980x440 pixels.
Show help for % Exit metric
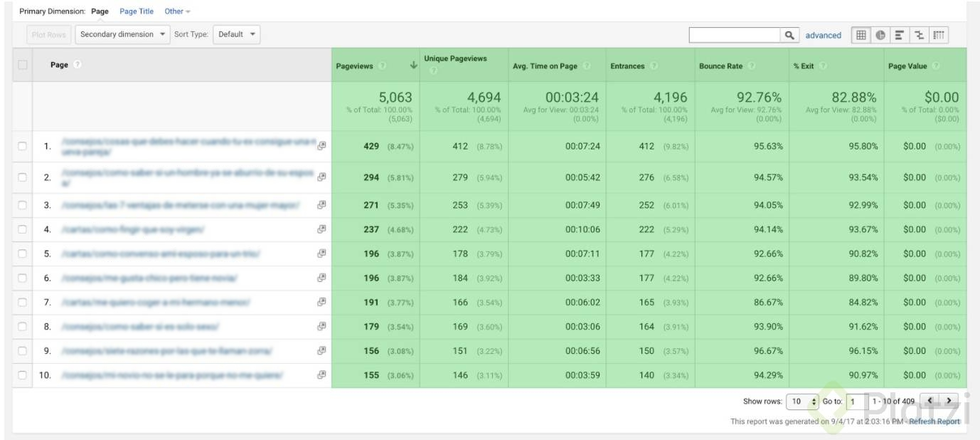pyautogui.click(x=823, y=66)
